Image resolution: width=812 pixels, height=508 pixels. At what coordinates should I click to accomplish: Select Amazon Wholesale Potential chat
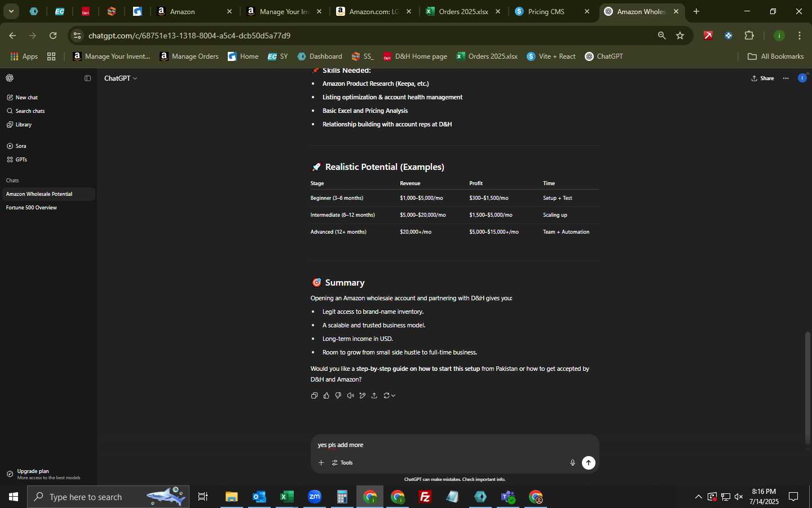pyautogui.click(x=48, y=194)
